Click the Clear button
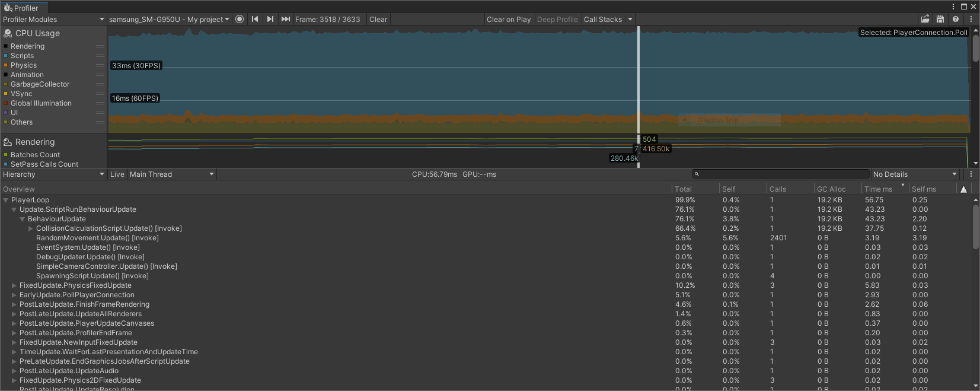 pyautogui.click(x=378, y=19)
